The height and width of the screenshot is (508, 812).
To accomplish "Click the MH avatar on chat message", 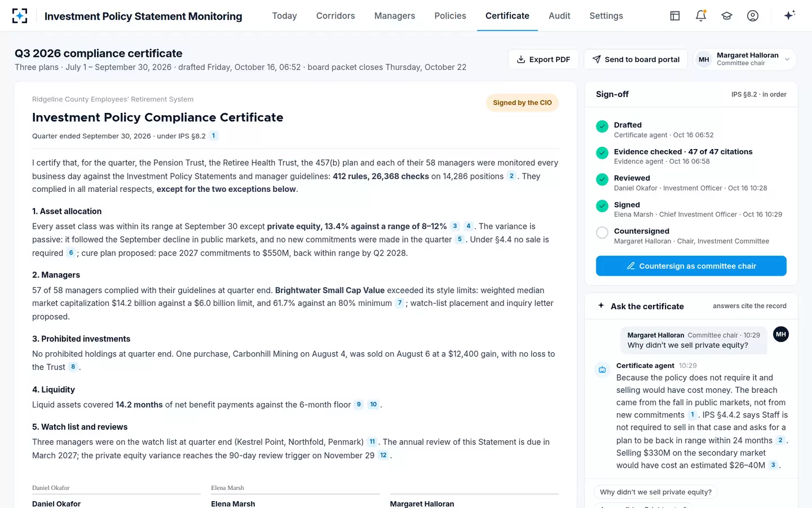I will 781,334.
